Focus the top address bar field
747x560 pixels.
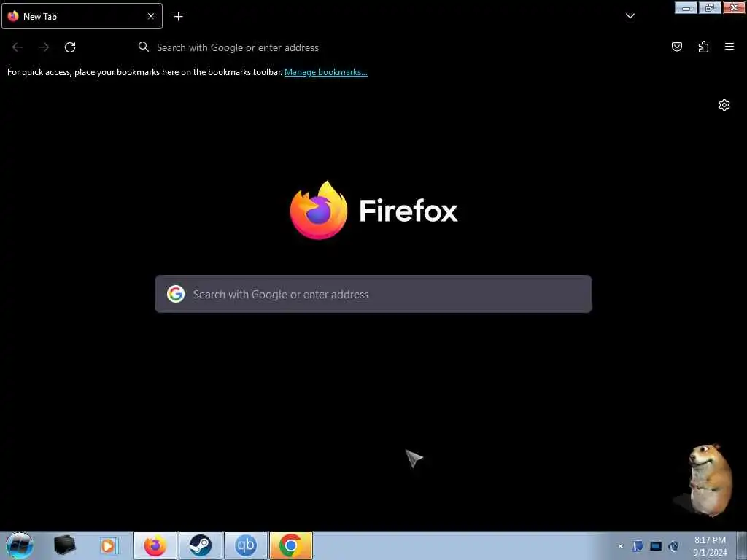[x=374, y=47]
